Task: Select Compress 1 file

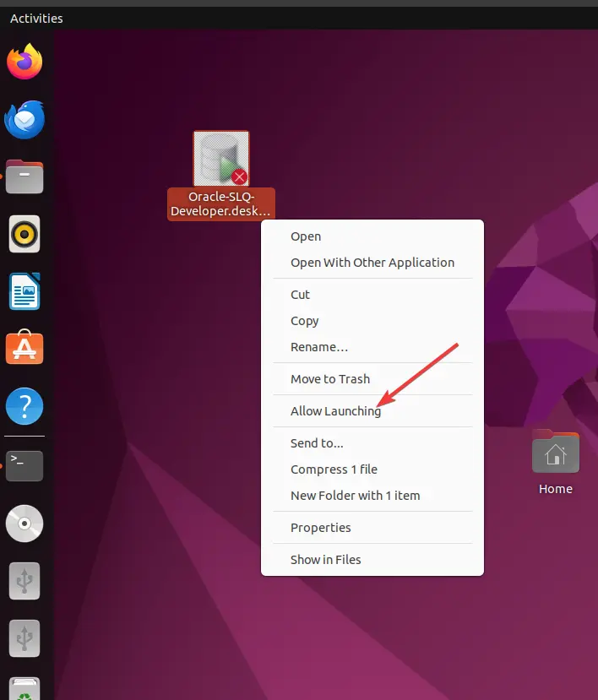Action: [372, 469]
